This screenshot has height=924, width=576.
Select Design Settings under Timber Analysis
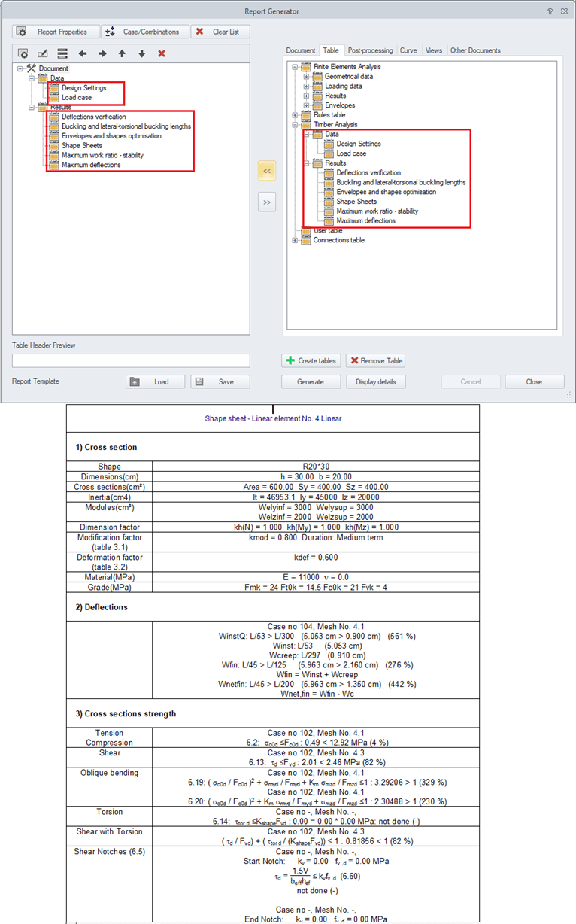(x=359, y=144)
